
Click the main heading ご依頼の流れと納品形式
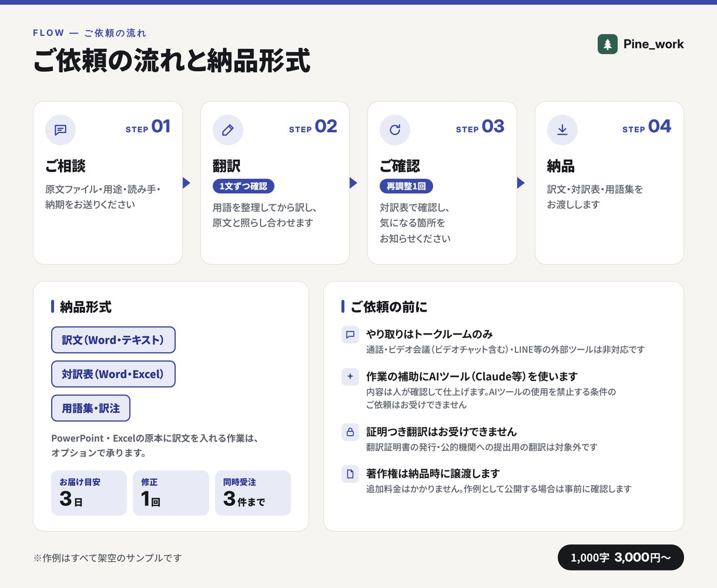172,61
